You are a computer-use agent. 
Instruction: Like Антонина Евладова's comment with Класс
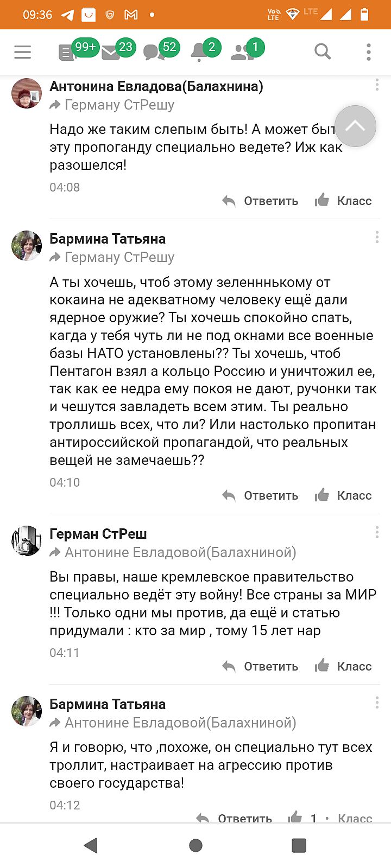[344, 201]
